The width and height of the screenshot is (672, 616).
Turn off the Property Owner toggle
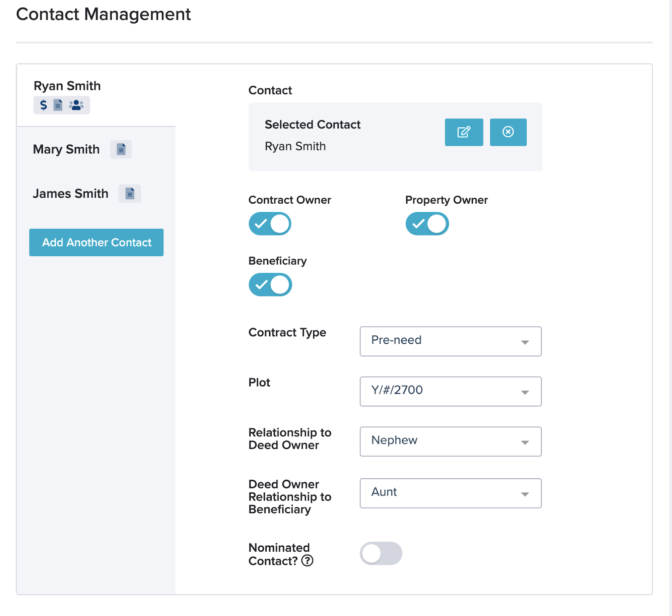[x=427, y=224]
